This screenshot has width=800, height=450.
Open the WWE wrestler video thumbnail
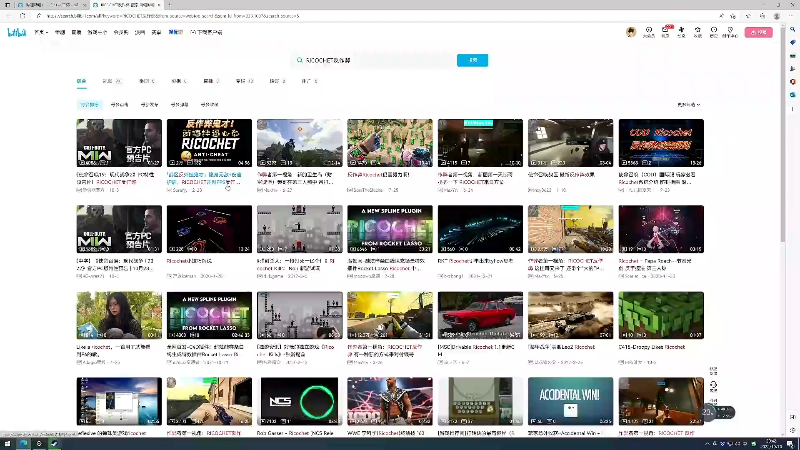coord(390,402)
